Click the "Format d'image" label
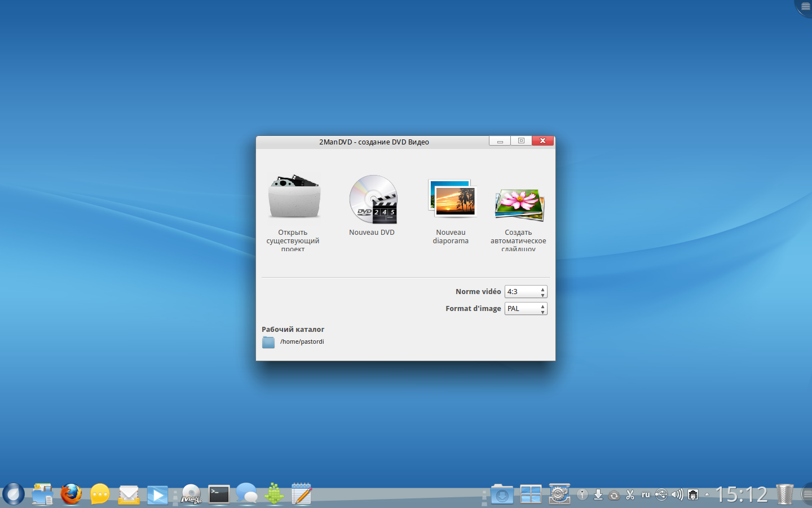Screen dimensions: 812x508 click(473, 309)
